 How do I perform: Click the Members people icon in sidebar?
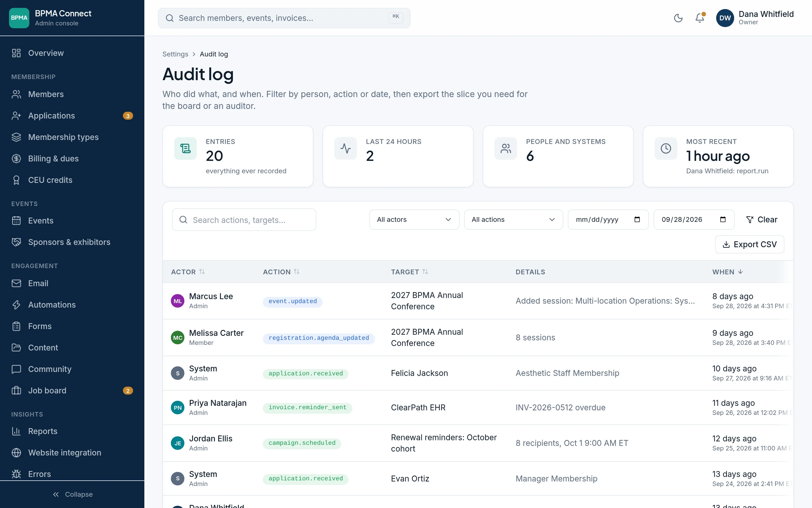pos(16,94)
